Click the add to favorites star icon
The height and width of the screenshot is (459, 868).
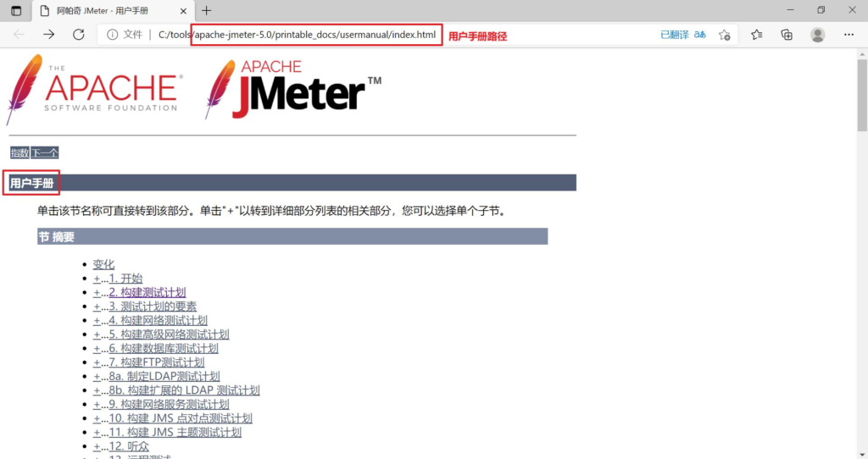(724, 35)
